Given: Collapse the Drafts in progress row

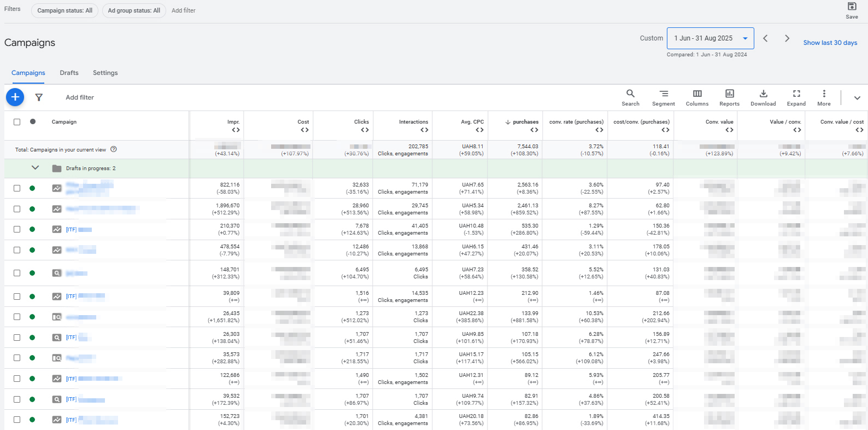Looking at the screenshot, I should pyautogui.click(x=36, y=168).
